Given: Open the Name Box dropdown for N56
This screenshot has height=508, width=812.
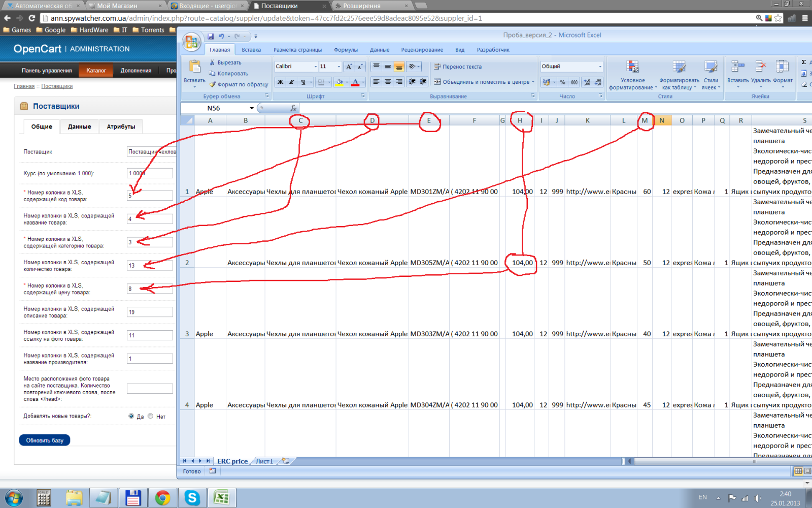Looking at the screenshot, I should [252, 108].
